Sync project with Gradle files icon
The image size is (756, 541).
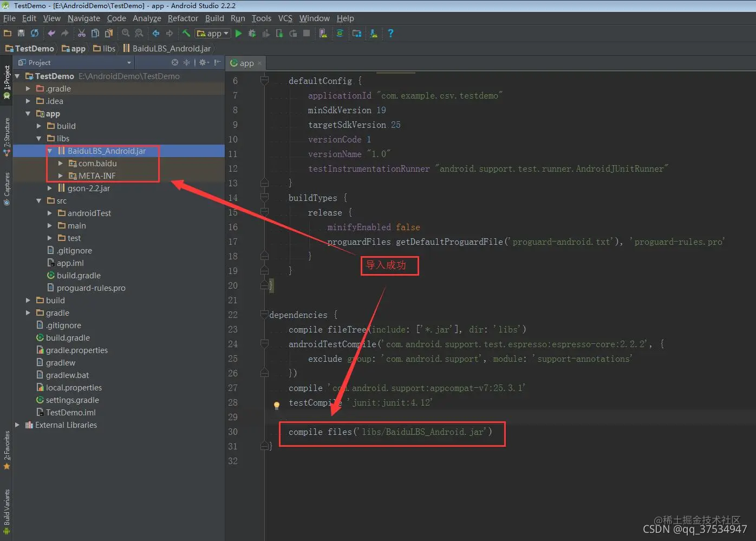(x=340, y=33)
